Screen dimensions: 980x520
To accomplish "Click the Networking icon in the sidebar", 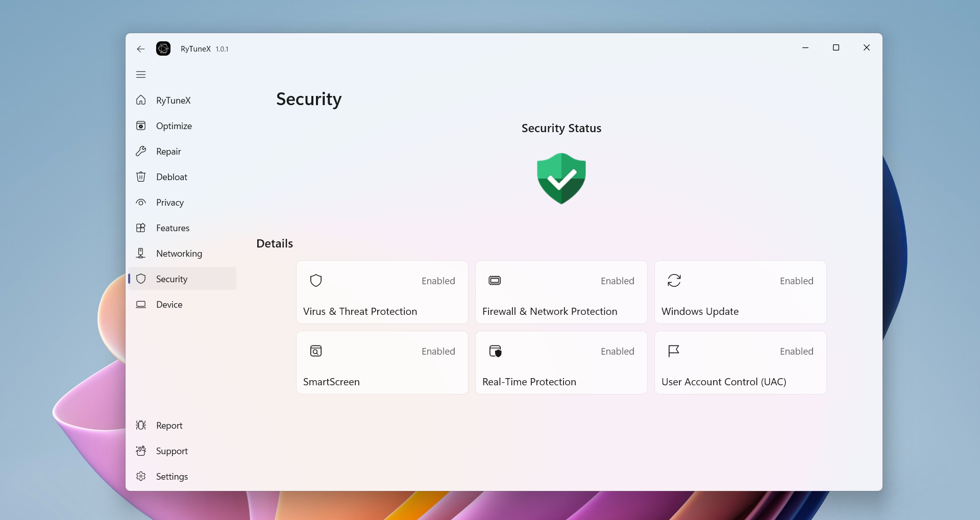I will pos(141,253).
